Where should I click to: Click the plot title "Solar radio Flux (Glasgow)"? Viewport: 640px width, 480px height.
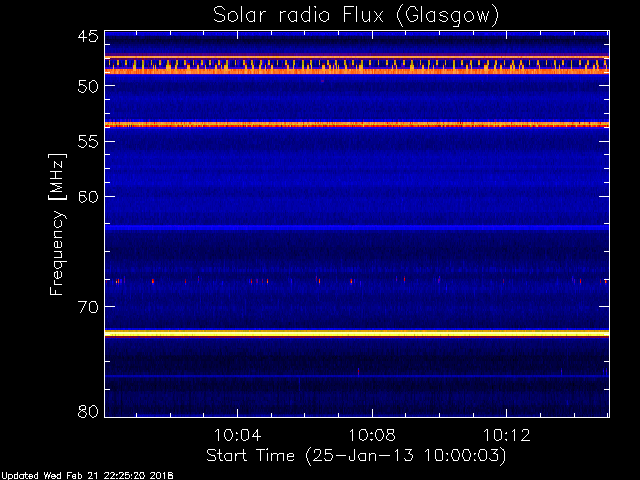tap(356, 16)
